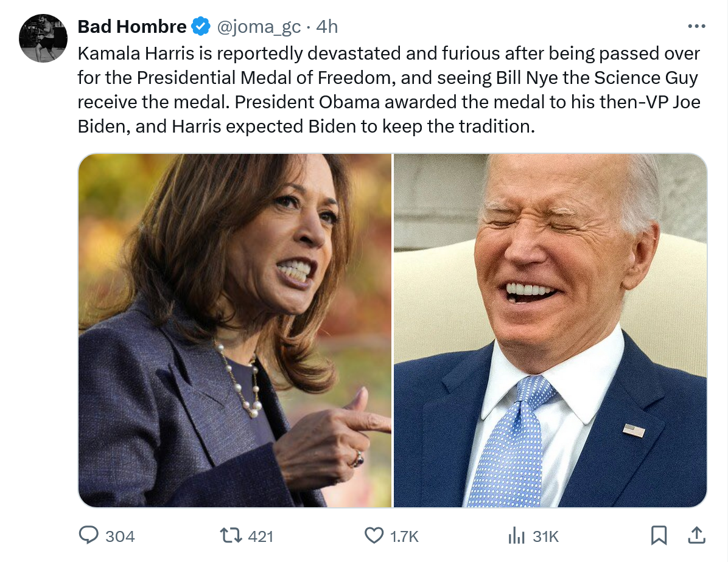Screen dimensions: 728x562
Task: Click the blue verified checkmark badge
Action: pos(201,27)
